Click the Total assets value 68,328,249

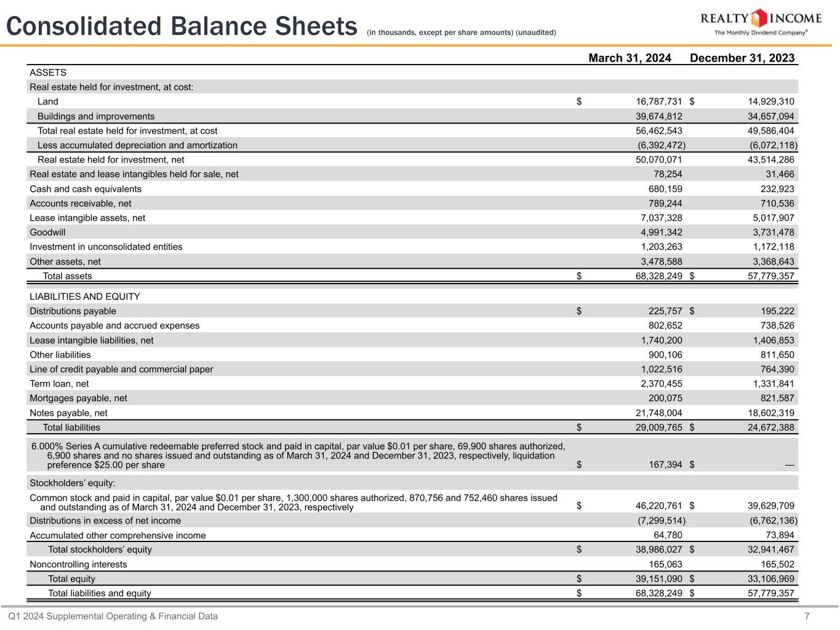(x=658, y=276)
